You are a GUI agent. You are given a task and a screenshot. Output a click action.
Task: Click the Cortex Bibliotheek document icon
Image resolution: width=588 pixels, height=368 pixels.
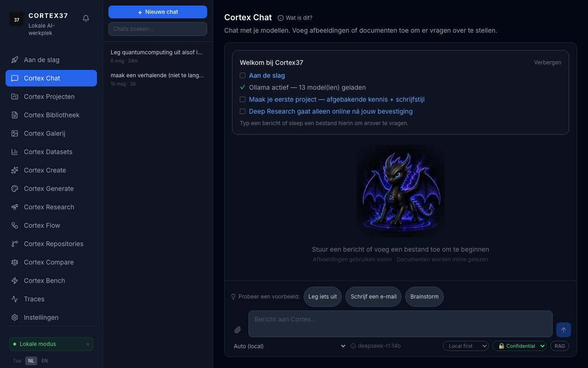click(x=15, y=115)
